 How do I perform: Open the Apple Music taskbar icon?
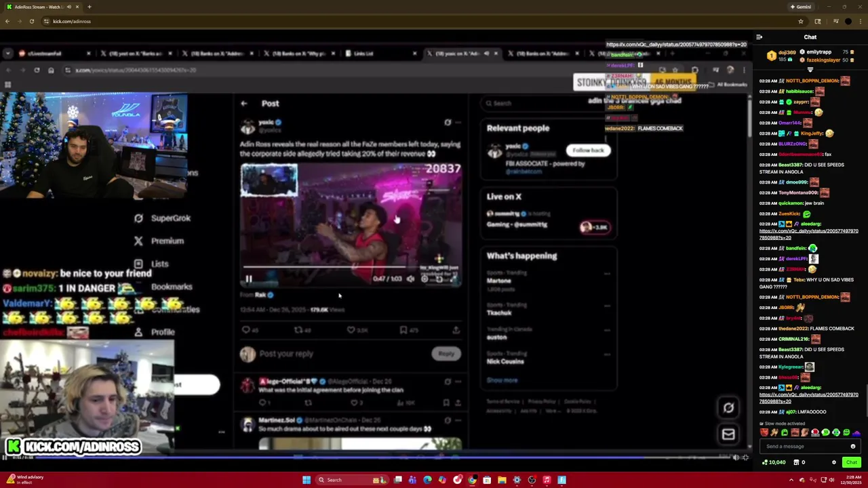547,480
